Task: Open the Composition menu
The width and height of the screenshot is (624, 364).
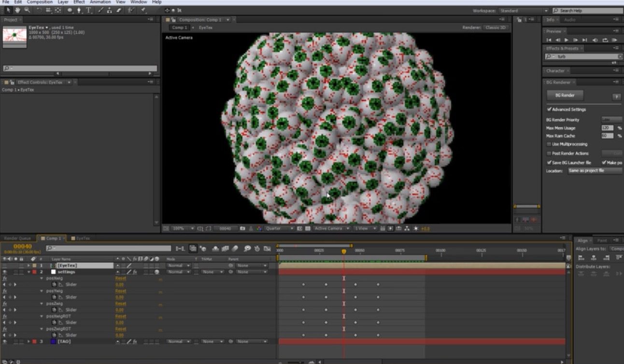Action: tap(40, 2)
